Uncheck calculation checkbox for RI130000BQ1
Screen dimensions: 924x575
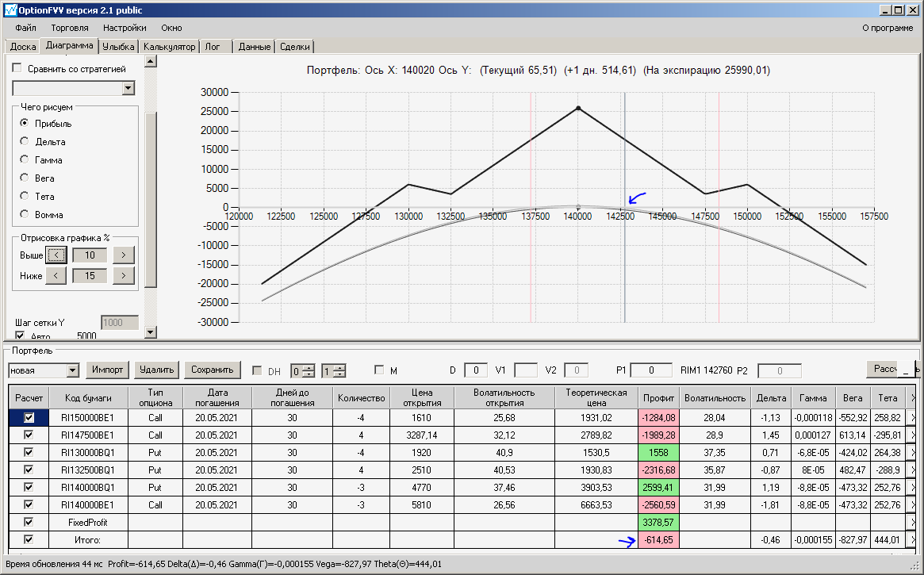29,452
